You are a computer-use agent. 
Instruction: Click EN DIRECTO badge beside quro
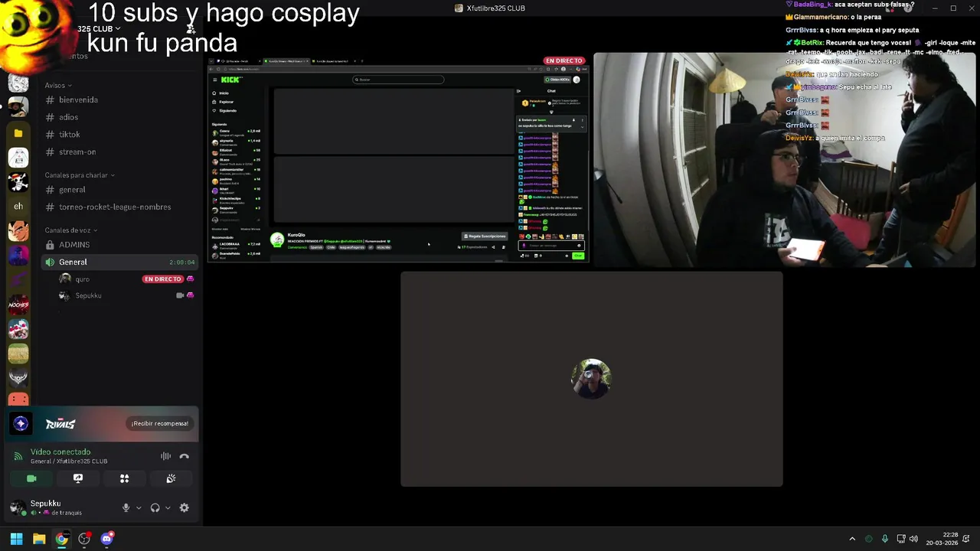point(162,279)
